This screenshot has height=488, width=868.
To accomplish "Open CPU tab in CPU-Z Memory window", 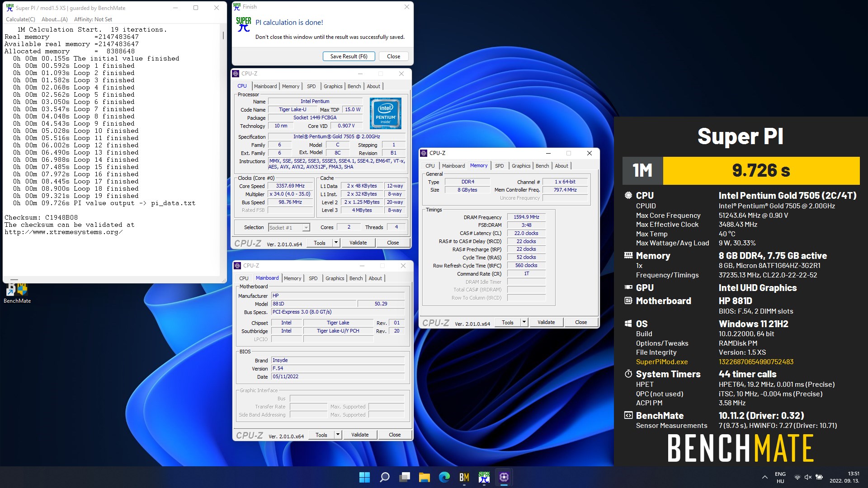I will (x=430, y=166).
